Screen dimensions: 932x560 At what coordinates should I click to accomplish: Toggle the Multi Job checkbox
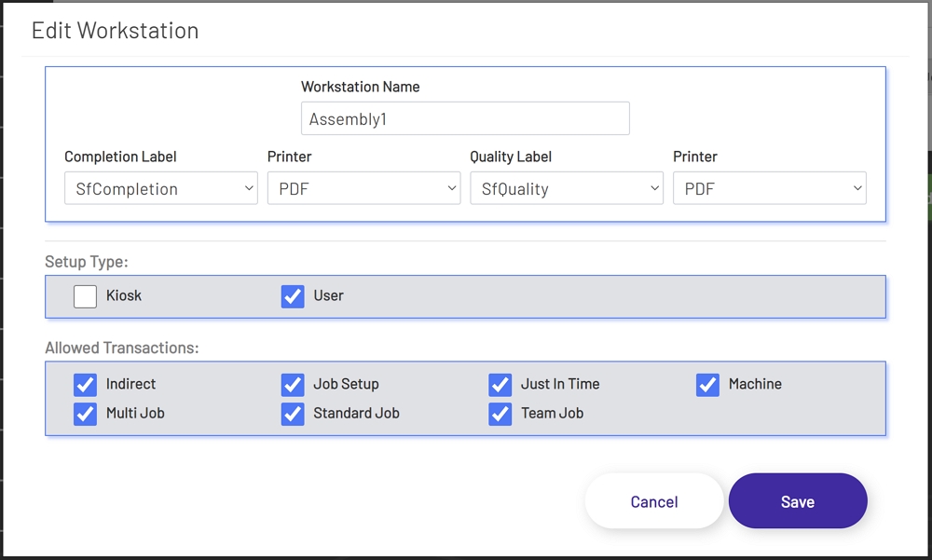(x=85, y=414)
